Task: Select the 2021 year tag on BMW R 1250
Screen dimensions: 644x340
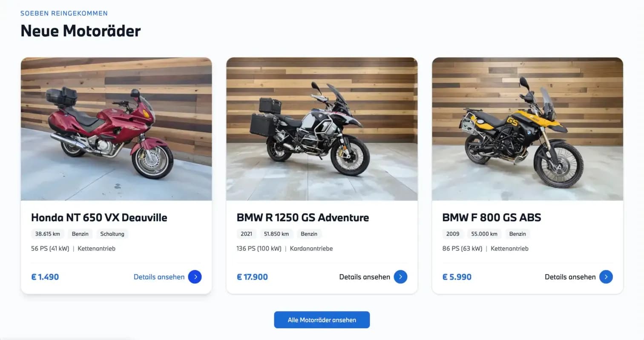Action: (246, 234)
